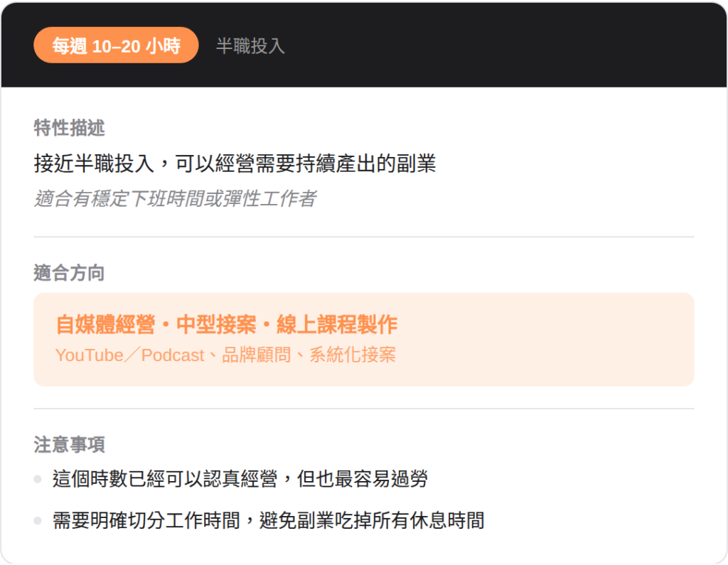Click the 特性描述 section heading
This screenshot has height=565, width=728.
click(x=69, y=128)
